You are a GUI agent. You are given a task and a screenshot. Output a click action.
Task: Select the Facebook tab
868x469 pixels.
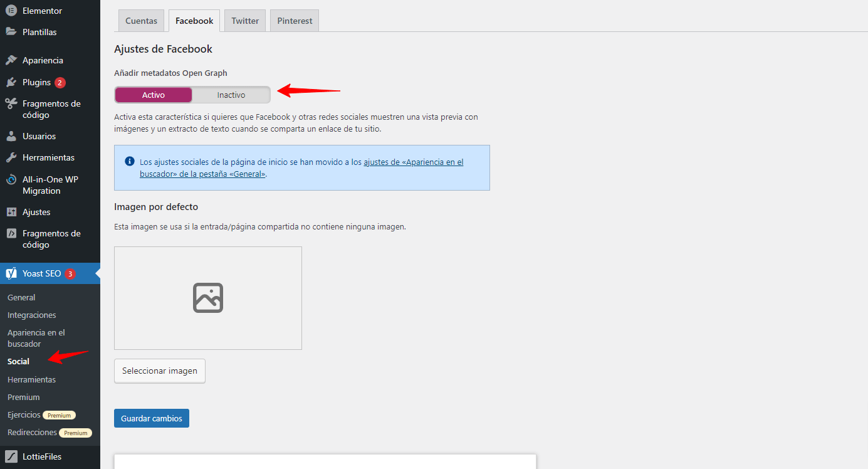(194, 21)
